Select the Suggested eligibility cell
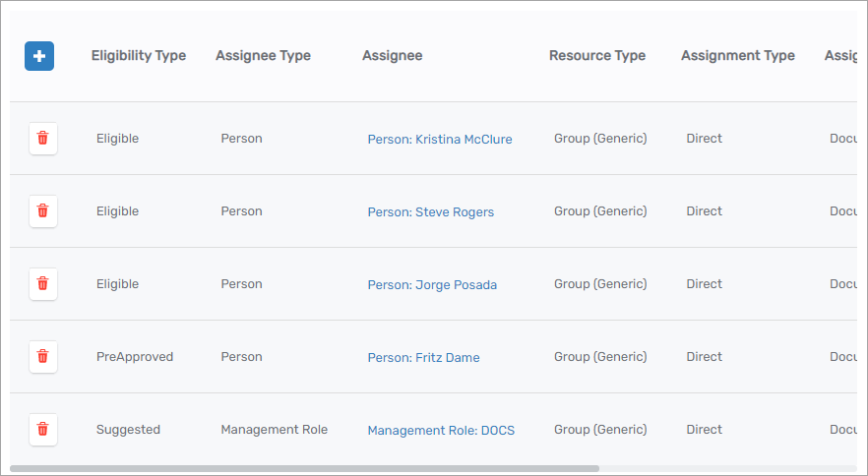 [x=128, y=430]
